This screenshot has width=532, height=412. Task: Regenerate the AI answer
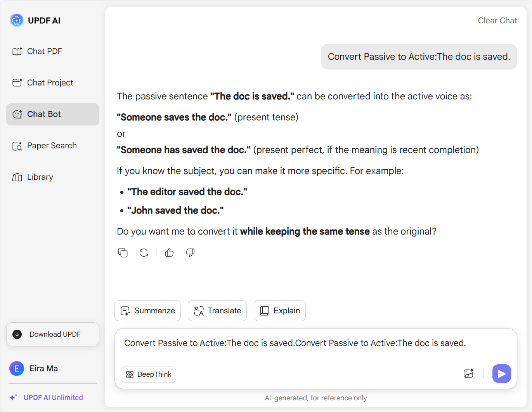(144, 253)
